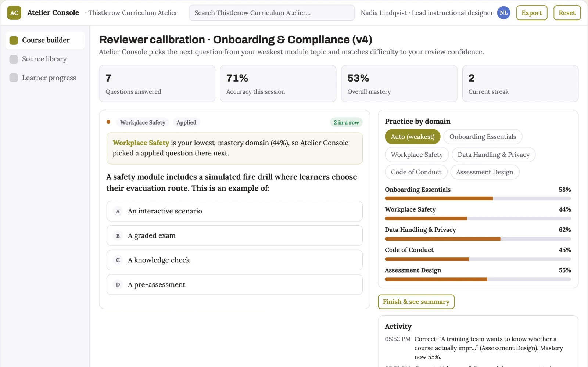Select answer A, An interactive scenario
Viewport: 588px width, 367px height.
234,211
